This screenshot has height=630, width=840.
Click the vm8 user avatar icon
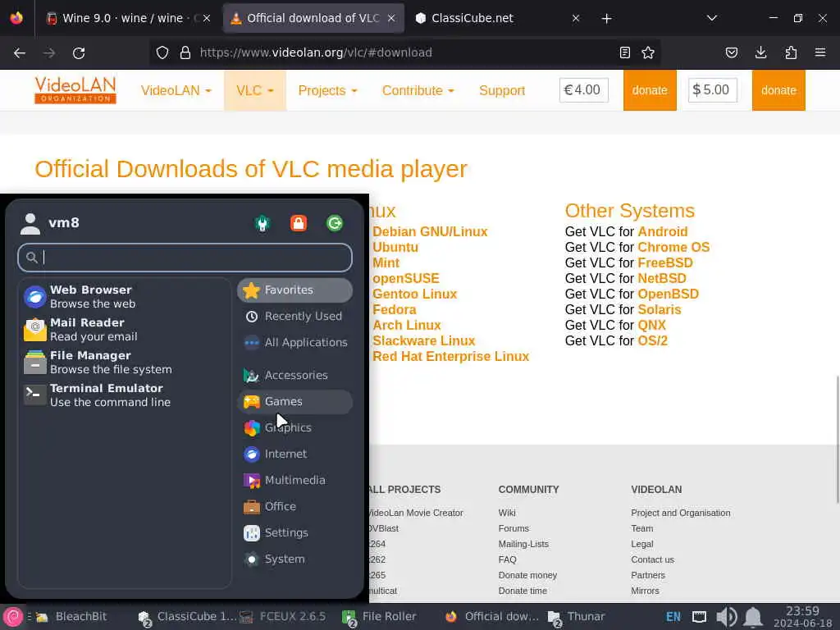point(30,223)
